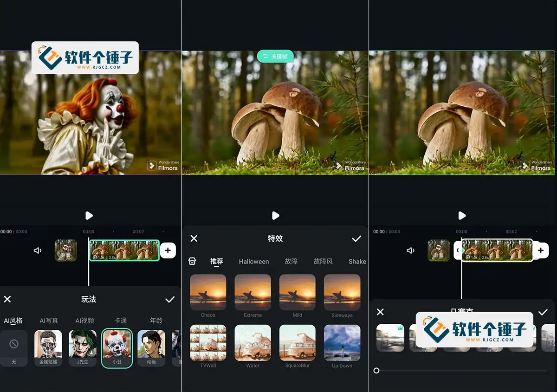Tap the plus icon in the rightmost timeline

pos(541,250)
